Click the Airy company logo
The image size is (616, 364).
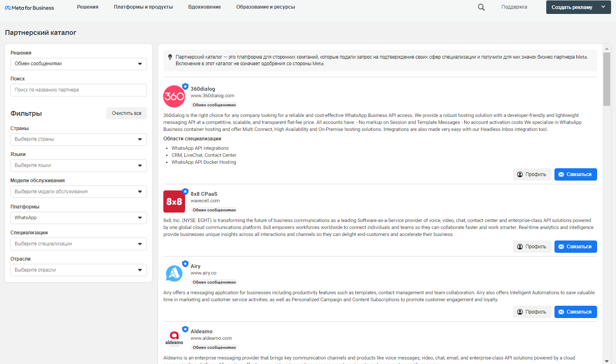174,273
